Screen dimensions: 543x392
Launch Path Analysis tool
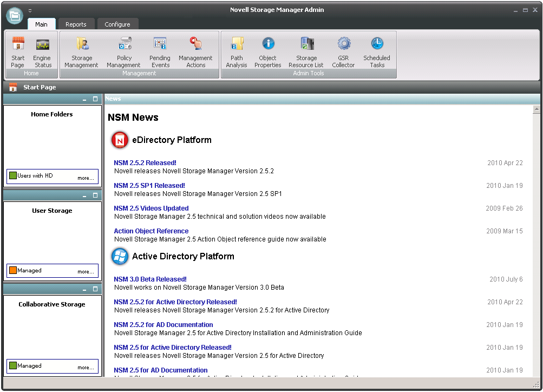pyautogui.click(x=237, y=52)
